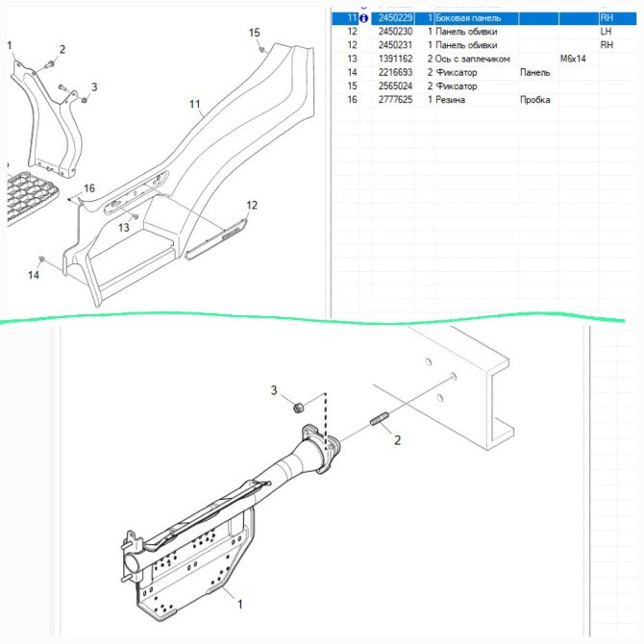This screenshot has height=644, width=644.
Task: Click callout 11 on the side panel diagram
Action: (x=195, y=104)
